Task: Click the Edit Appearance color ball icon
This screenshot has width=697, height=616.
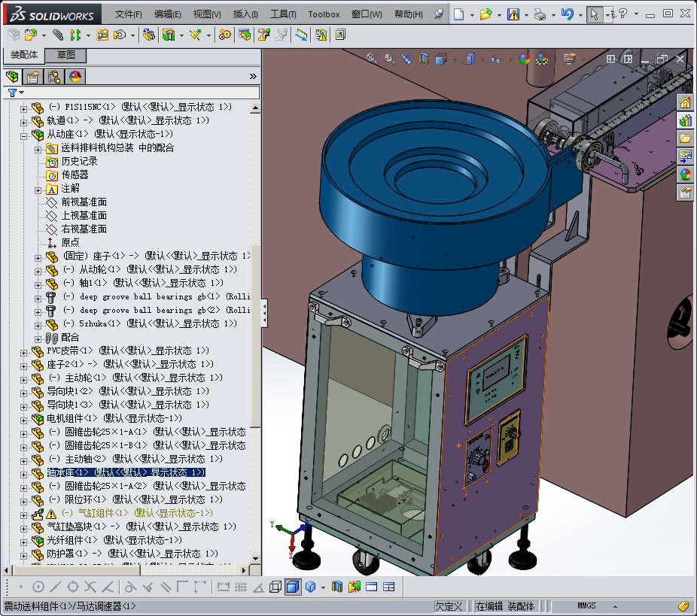Action: click(525, 59)
